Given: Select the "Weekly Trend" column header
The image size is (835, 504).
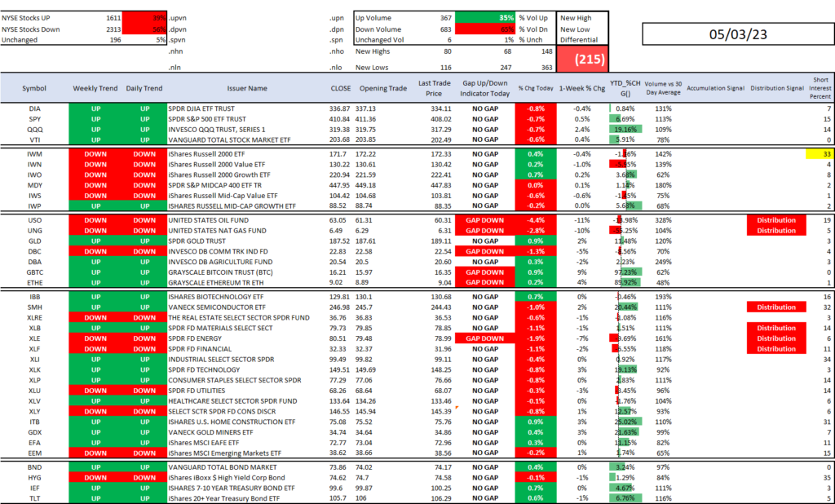Looking at the screenshot, I should 95,88.
